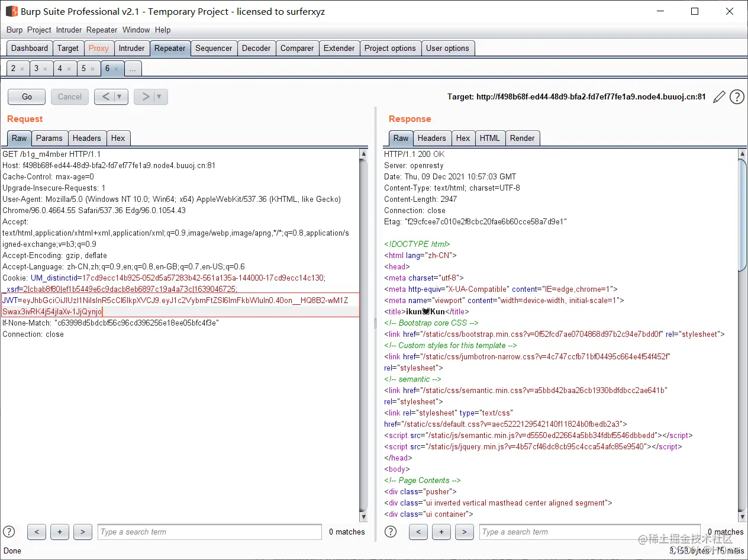Click the Go button to send request
The height and width of the screenshot is (560, 748).
pos(27,96)
